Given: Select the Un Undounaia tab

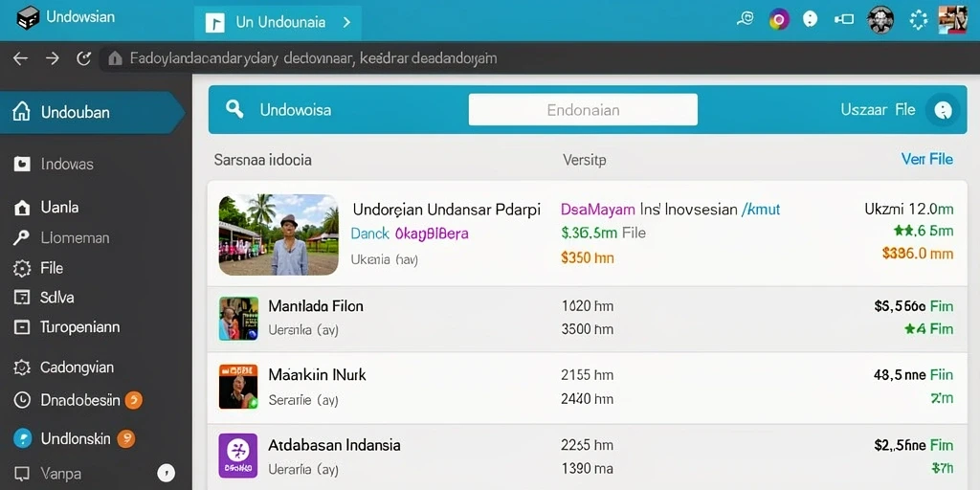Looking at the screenshot, I should click(x=278, y=23).
